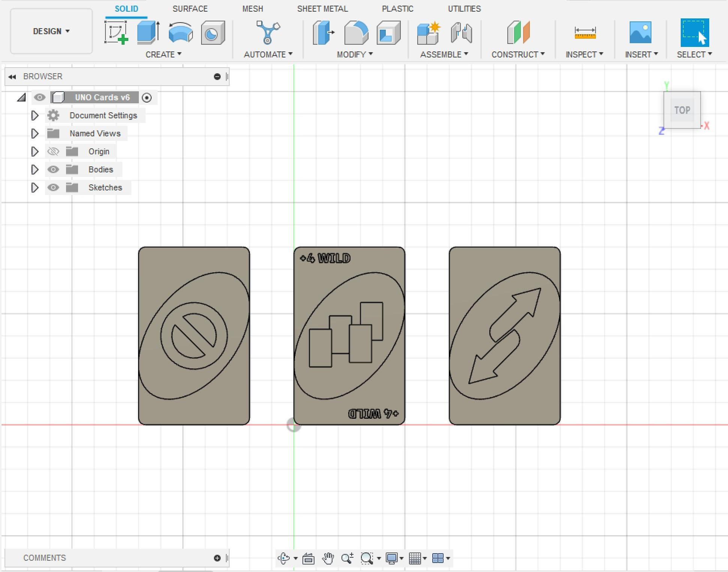
Task: Select the Pan hand tool
Action: coord(328,558)
